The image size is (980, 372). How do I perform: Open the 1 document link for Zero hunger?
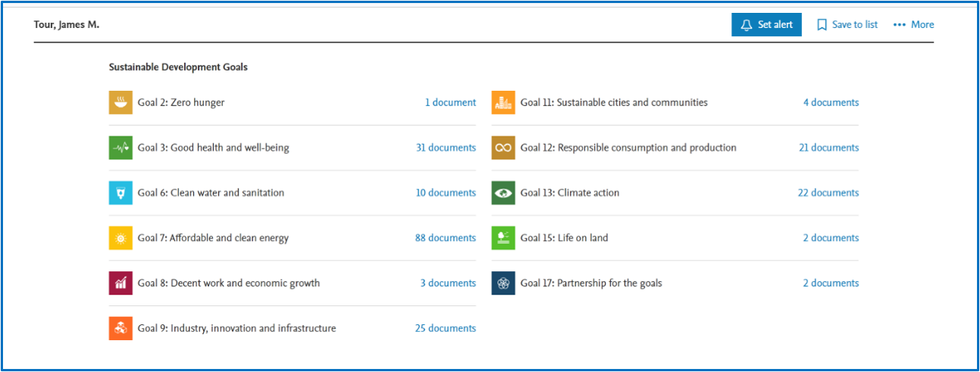point(450,102)
